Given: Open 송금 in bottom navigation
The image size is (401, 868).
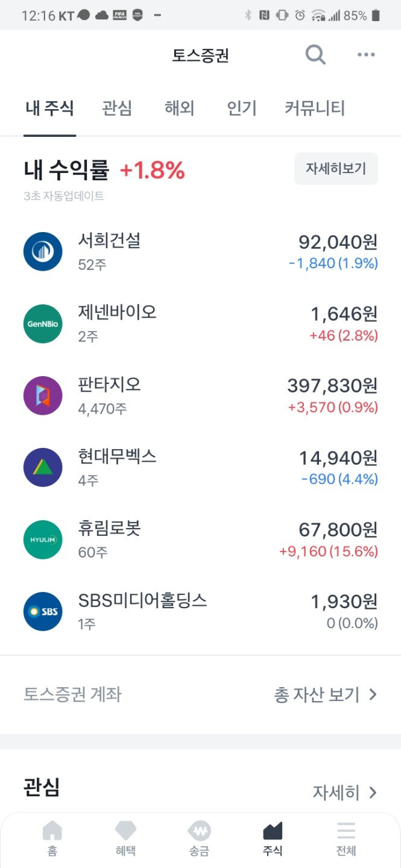Looking at the screenshot, I should point(199,838).
